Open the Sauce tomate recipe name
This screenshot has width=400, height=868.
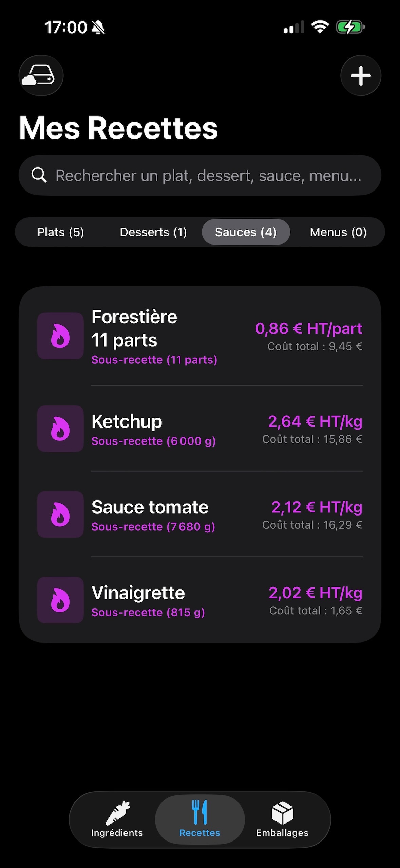(x=150, y=507)
